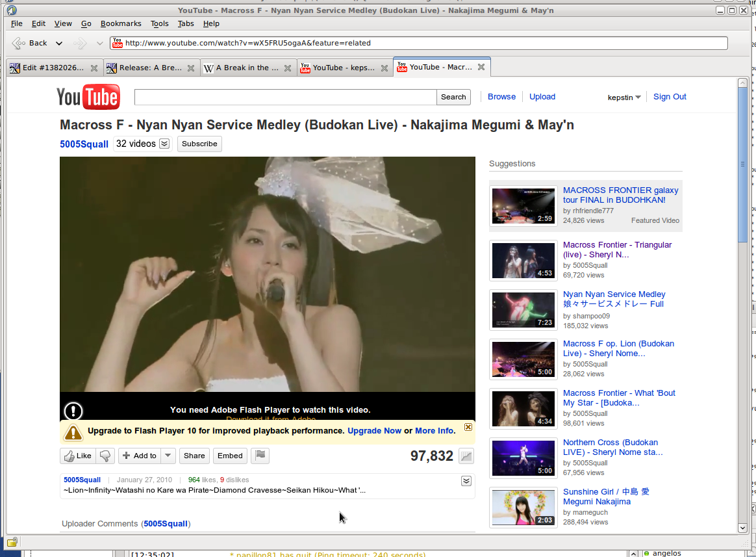The image size is (756, 557).
Task: Click the 'Add to' button
Action: point(140,456)
